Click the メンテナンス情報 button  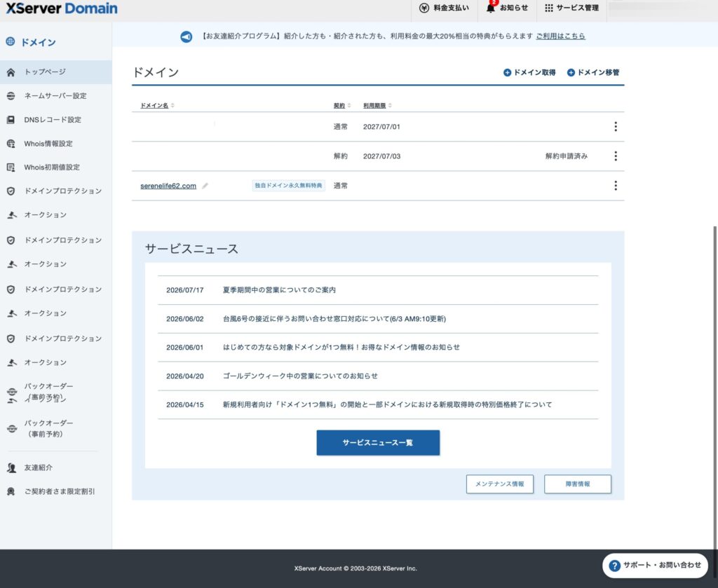coord(499,484)
